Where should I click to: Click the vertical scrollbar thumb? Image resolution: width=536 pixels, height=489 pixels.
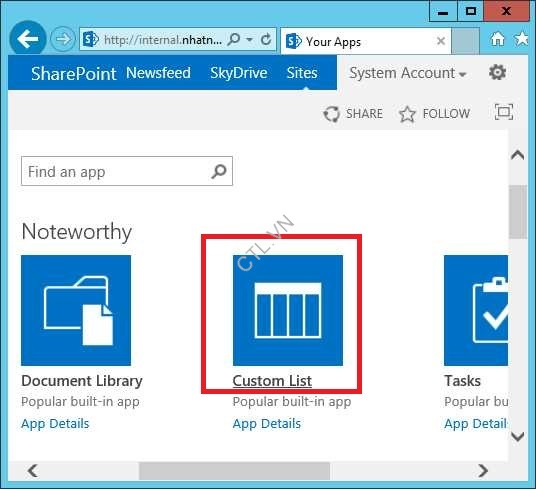[518, 212]
